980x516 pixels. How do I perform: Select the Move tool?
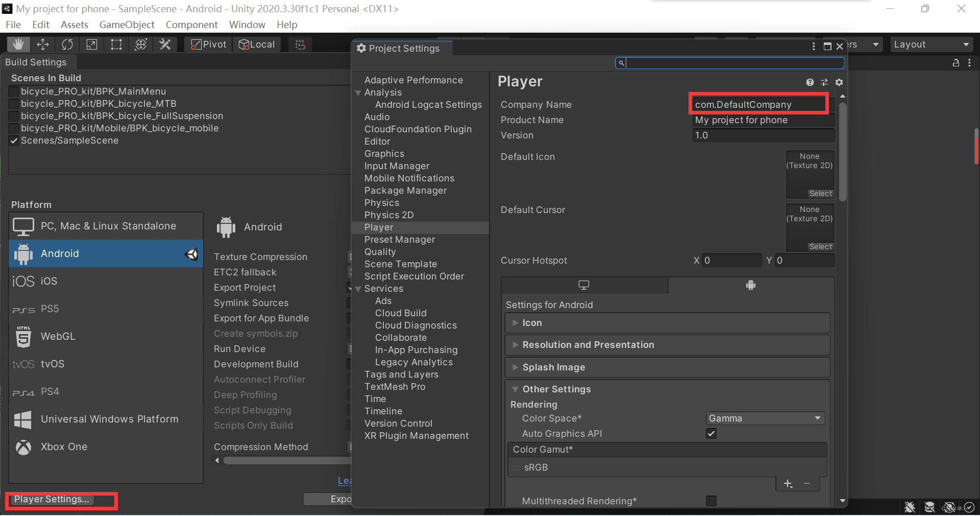(x=43, y=44)
